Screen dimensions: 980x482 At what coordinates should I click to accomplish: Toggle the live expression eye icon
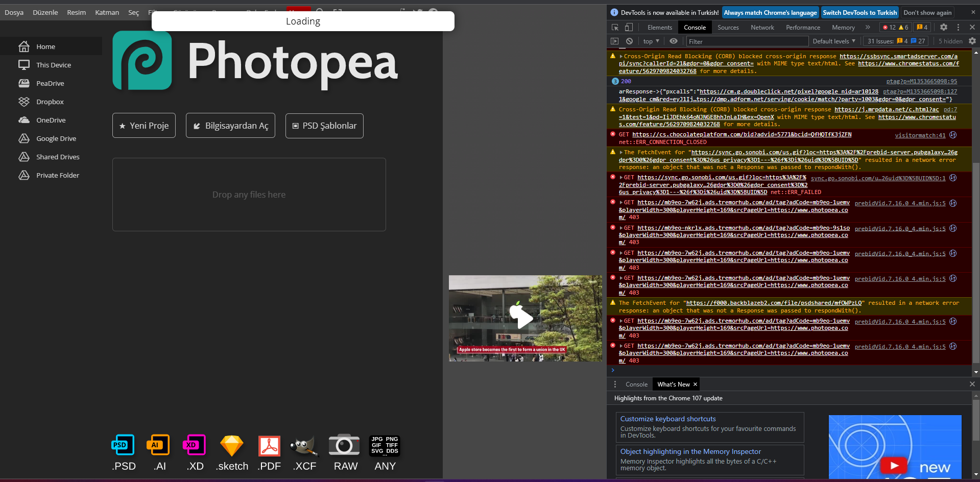tap(674, 41)
